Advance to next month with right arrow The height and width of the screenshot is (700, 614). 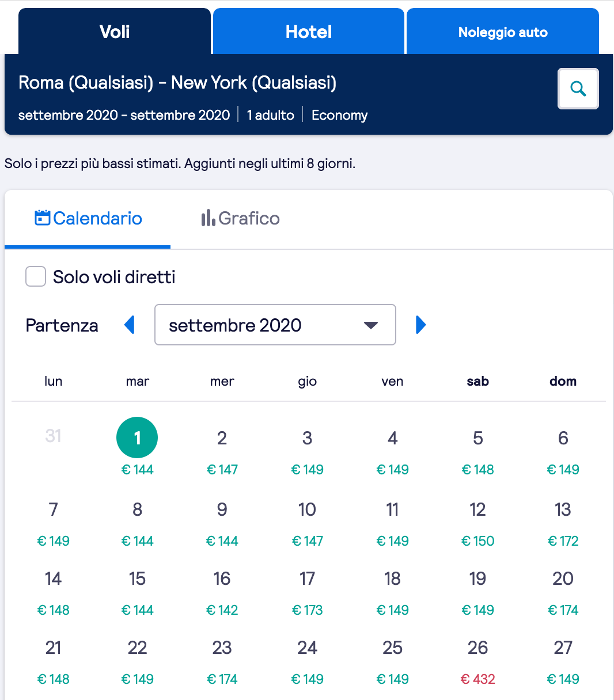point(421,325)
